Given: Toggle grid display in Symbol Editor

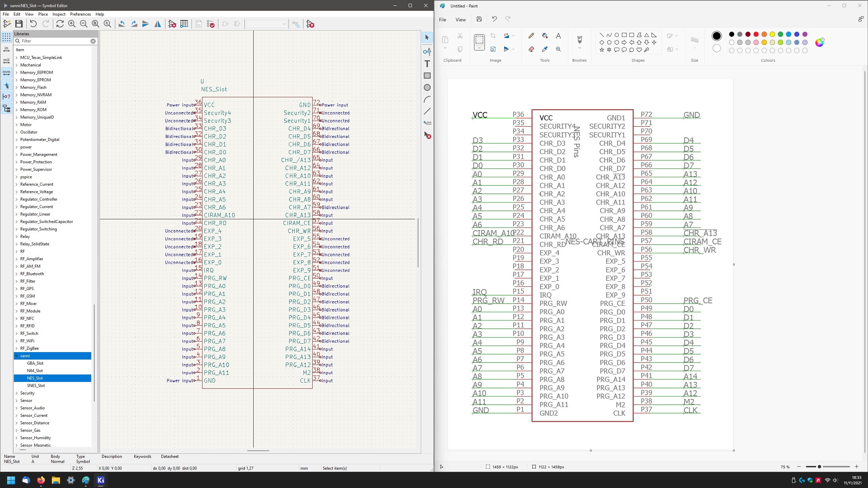Looking at the screenshot, I should (6, 37).
